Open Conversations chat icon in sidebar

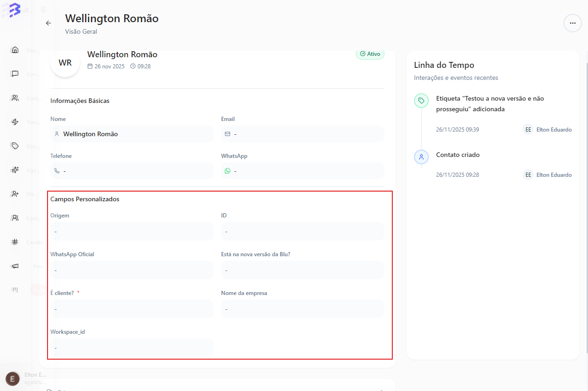coord(15,74)
